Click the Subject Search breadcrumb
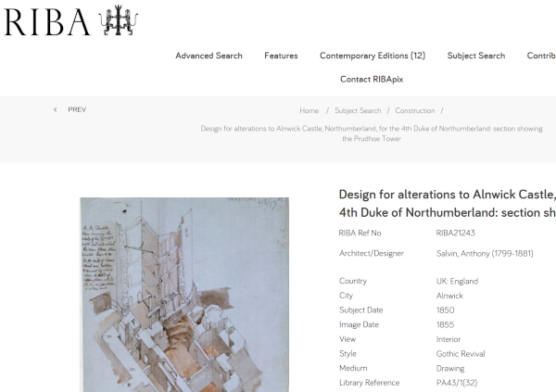The width and height of the screenshot is (556, 392). pyautogui.click(x=357, y=110)
